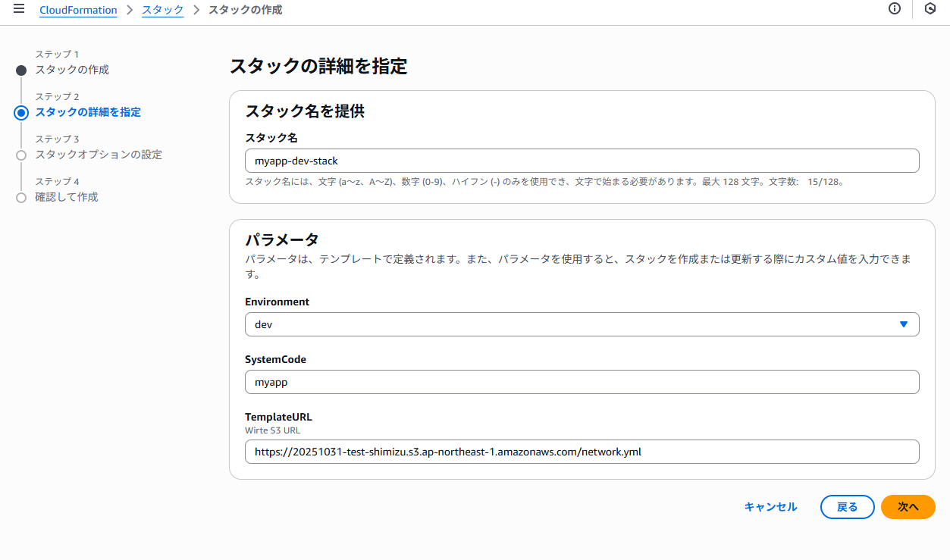Image resolution: width=950 pixels, height=560 pixels.
Task: Focus the スタック名 input field
Action: (x=582, y=161)
